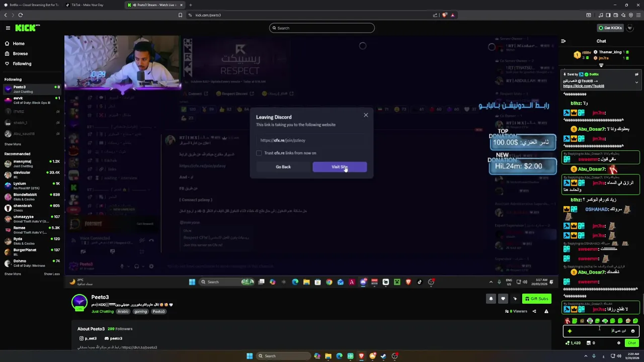Select ewrvk in the Following list

[x=32, y=100]
